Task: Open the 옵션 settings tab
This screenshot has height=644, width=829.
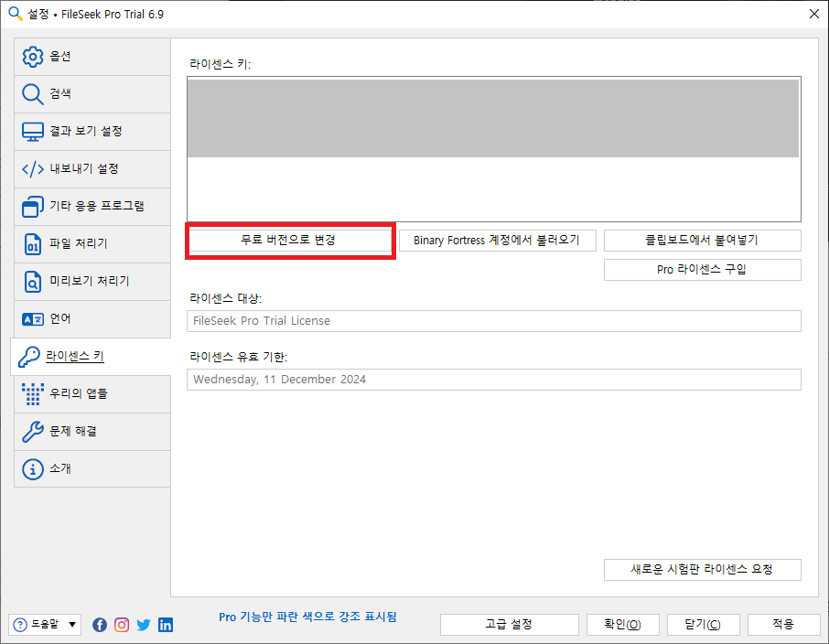Action: pyautogui.click(x=92, y=57)
